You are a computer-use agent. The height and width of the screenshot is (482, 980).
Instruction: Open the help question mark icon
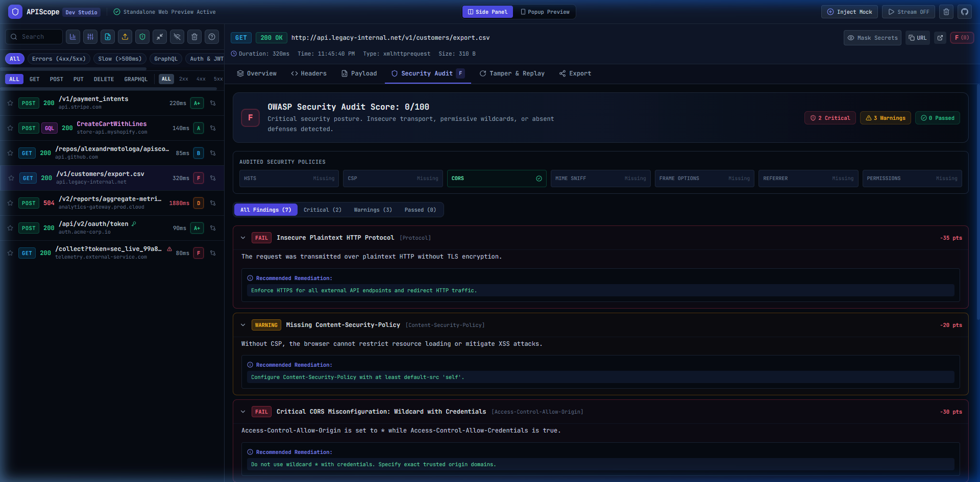pos(212,37)
